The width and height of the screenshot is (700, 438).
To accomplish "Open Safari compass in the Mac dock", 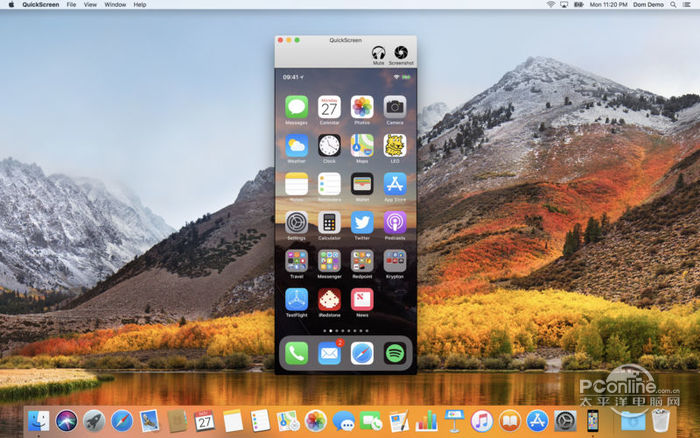I will tap(122, 421).
